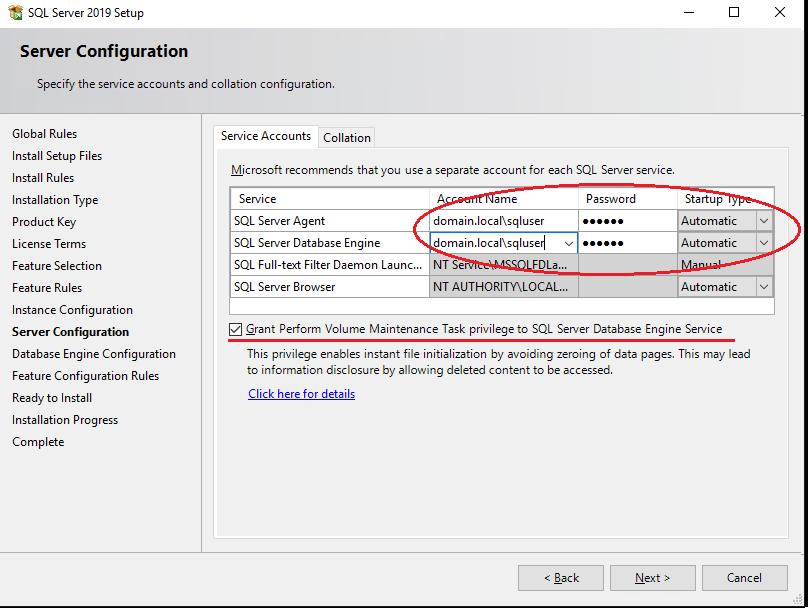Select Feature Selection in the left pane
The image size is (808, 608).
[x=56, y=265]
